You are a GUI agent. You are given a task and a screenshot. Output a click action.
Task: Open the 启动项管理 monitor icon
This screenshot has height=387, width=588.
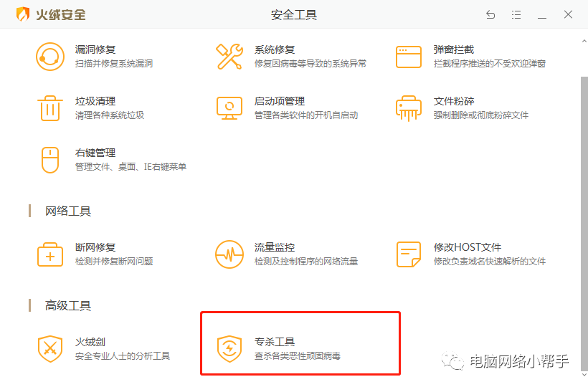pyautogui.click(x=229, y=108)
